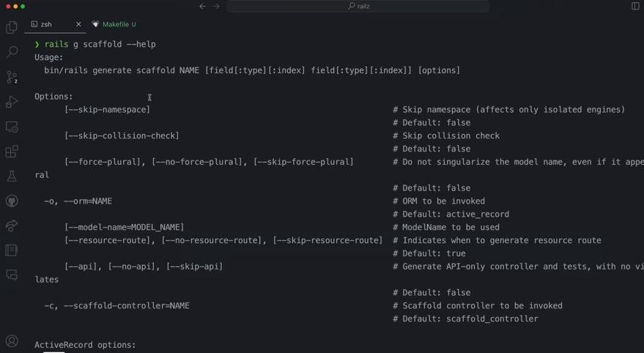
Task: Close the zsh tab
Action: click(78, 24)
